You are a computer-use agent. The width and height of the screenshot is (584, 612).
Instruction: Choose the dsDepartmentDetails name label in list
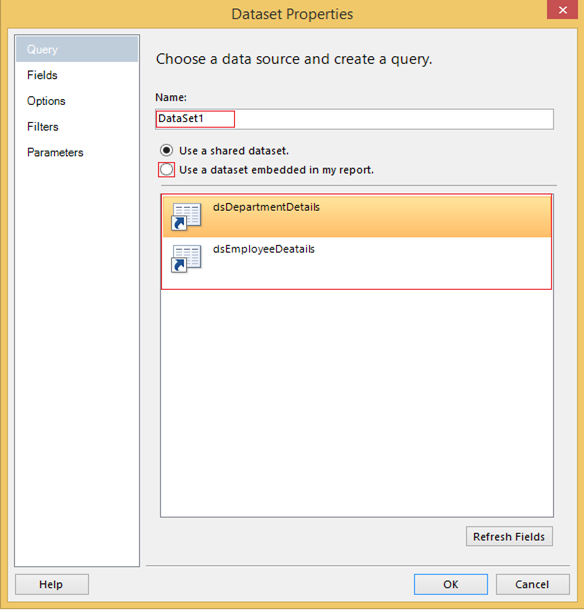click(x=266, y=207)
